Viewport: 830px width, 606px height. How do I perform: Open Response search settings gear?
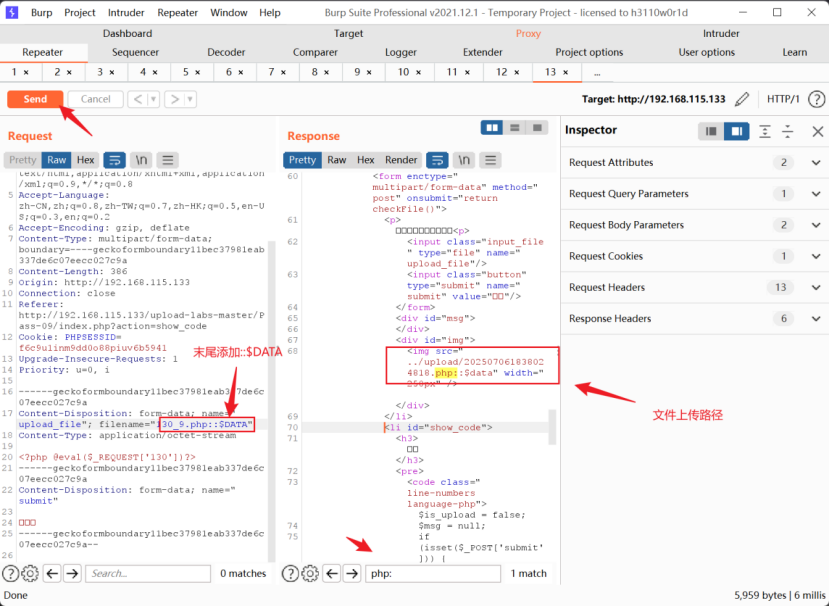(310, 573)
